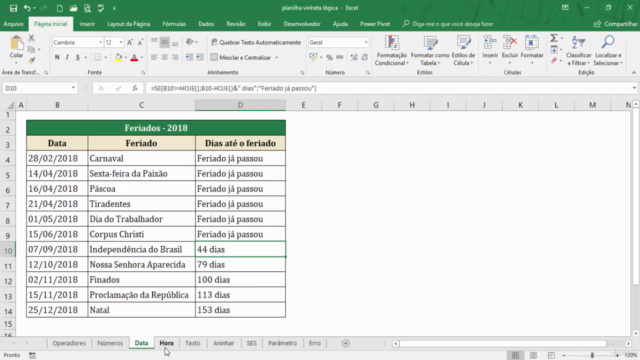640x360 pixels.
Task: Align text left in cell
Action: pos(154,58)
